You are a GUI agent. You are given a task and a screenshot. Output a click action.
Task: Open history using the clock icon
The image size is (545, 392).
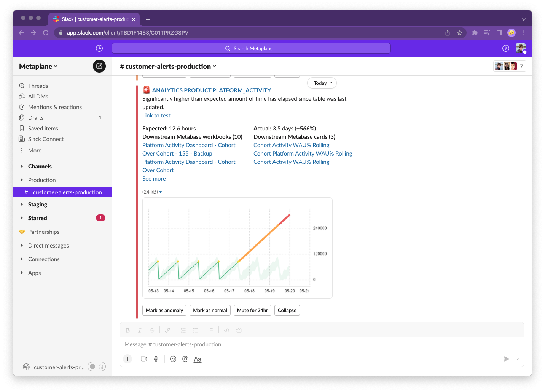pyautogui.click(x=99, y=48)
